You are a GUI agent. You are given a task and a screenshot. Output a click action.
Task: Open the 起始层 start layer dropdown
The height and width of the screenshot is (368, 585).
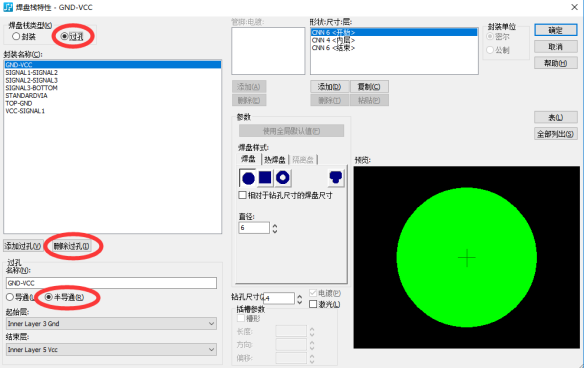coord(112,324)
